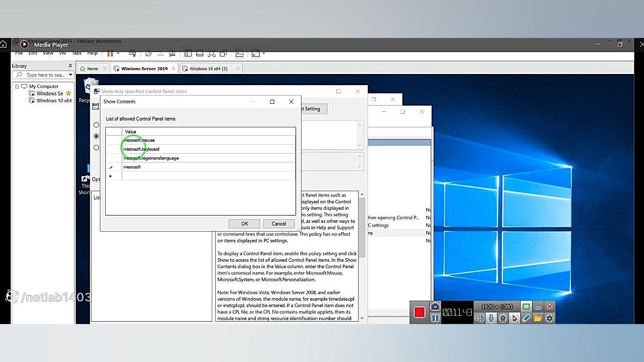Open the Help menu in VMware
The height and width of the screenshot is (362, 644).
(92, 53)
